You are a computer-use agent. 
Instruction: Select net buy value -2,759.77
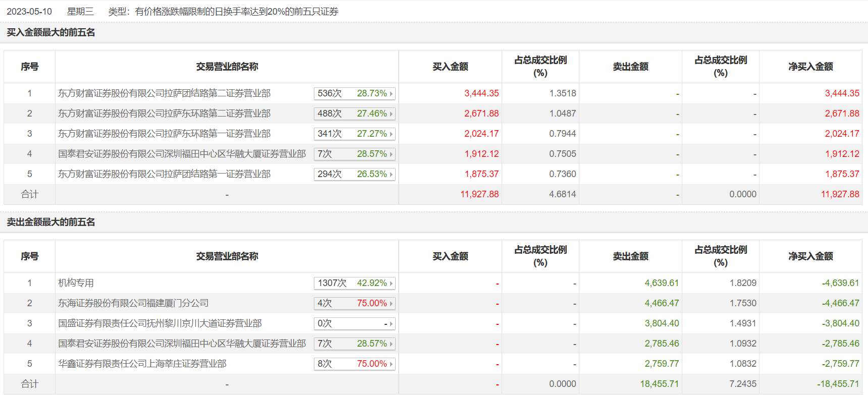(840, 364)
